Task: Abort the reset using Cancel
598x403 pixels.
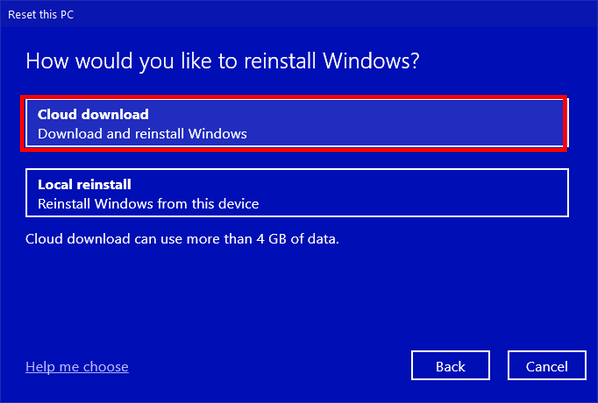Action: [x=547, y=365]
